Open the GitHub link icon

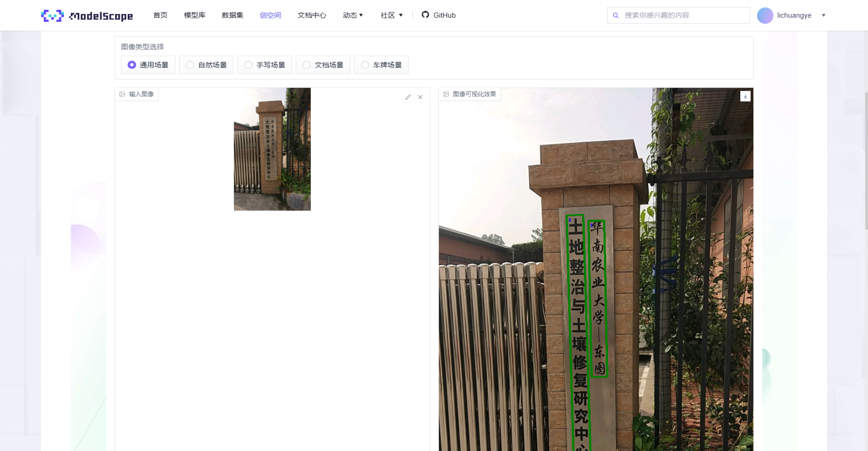(425, 15)
